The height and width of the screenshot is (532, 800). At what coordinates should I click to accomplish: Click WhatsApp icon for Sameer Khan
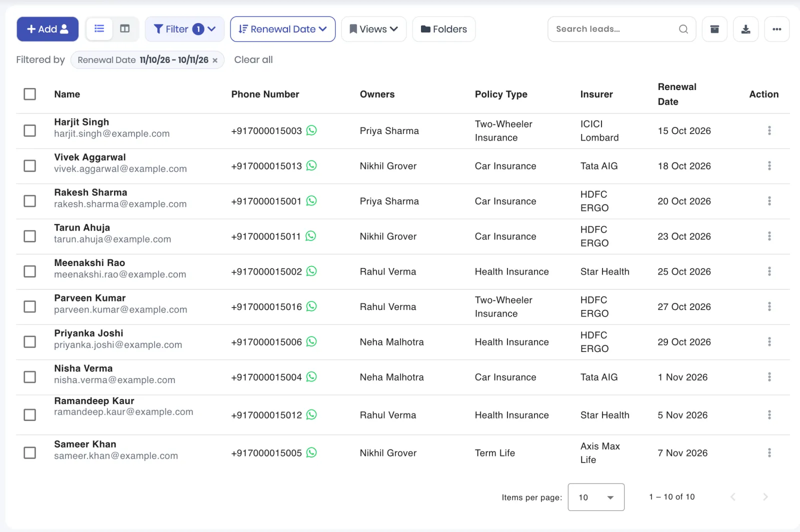coord(311,452)
